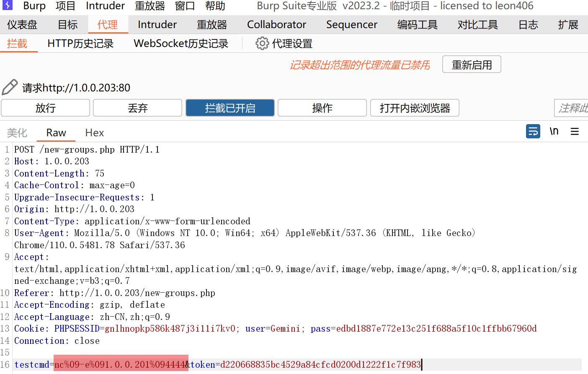Click the Host header line
The width and height of the screenshot is (588, 374).
(x=52, y=161)
